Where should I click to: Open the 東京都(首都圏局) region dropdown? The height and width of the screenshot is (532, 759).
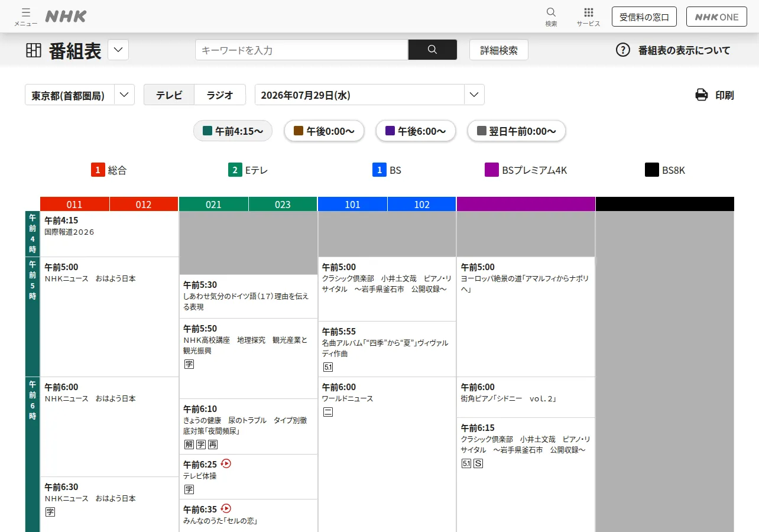coord(80,95)
